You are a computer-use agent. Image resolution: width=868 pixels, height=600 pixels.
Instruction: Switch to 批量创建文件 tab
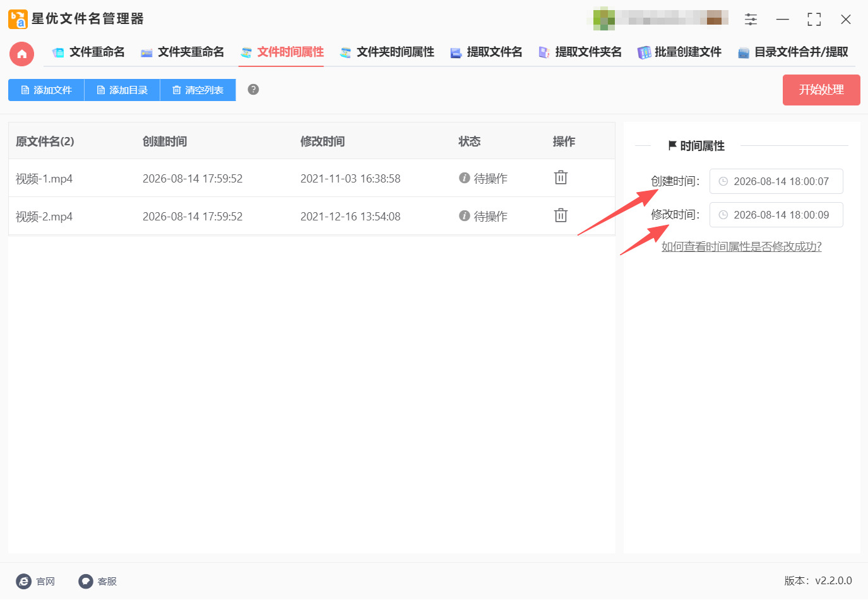coord(680,52)
